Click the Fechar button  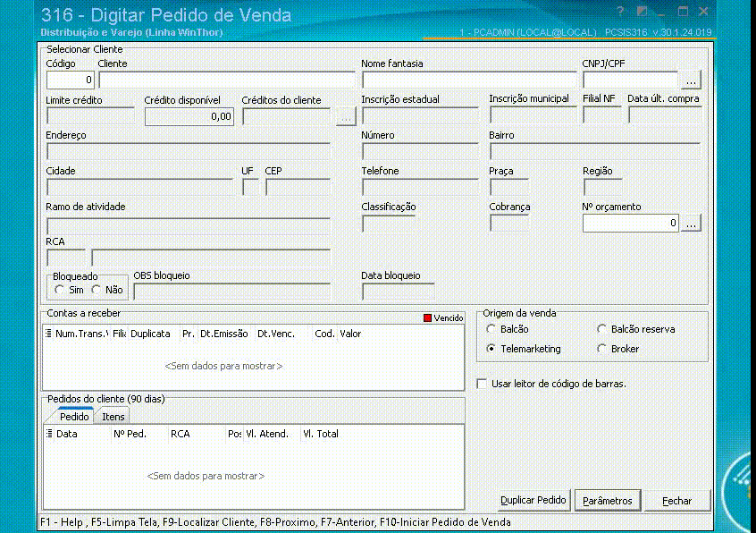pyautogui.click(x=677, y=501)
